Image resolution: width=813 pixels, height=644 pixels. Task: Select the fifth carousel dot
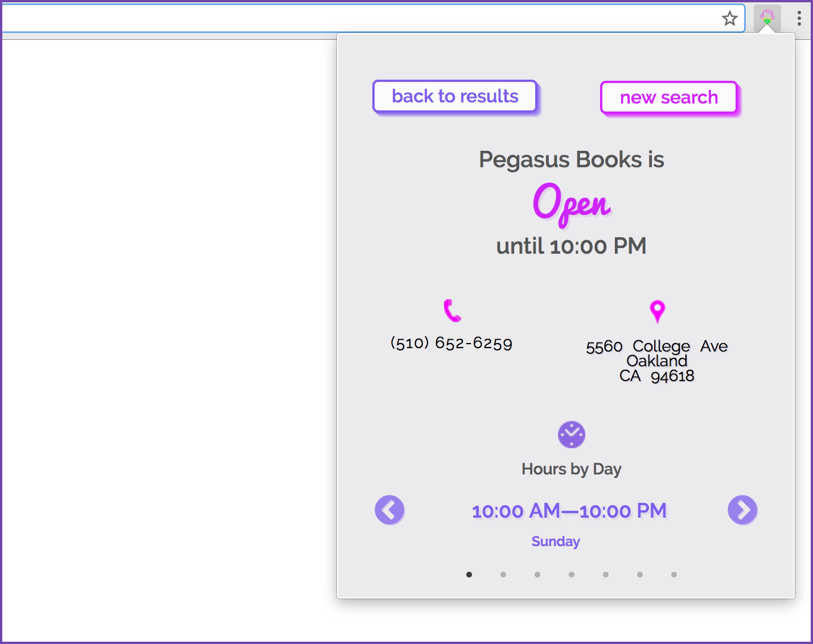click(x=606, y=575)
